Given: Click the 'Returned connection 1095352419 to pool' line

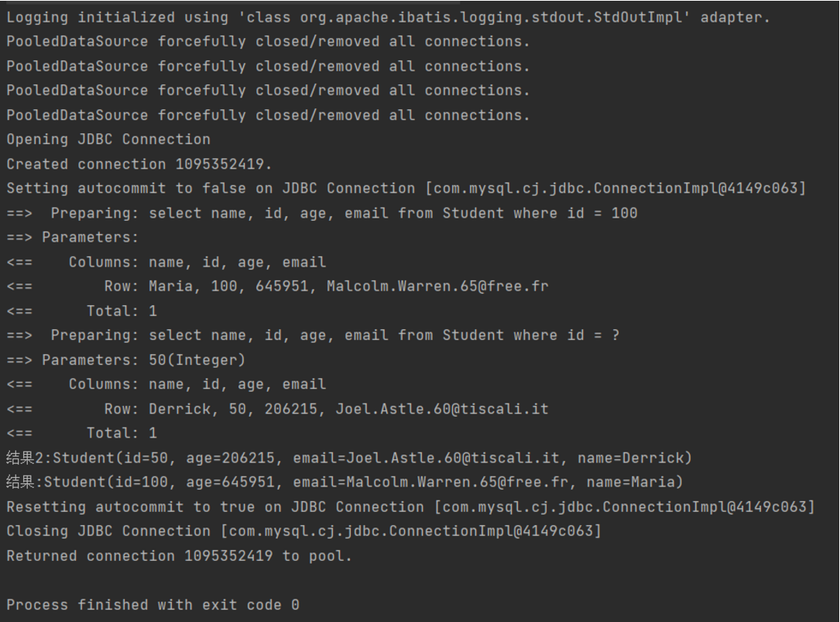Looking at the screenshot, I should 179,556.
